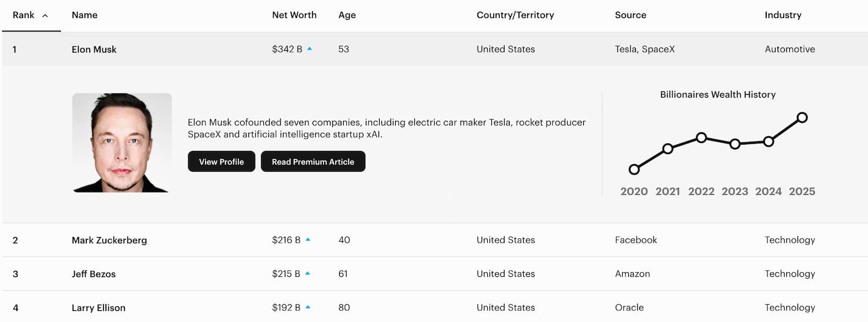This screenshot has width=868, height=322.
Task: Click the up arrow next to $192 B
Action: tap(308, 307)
